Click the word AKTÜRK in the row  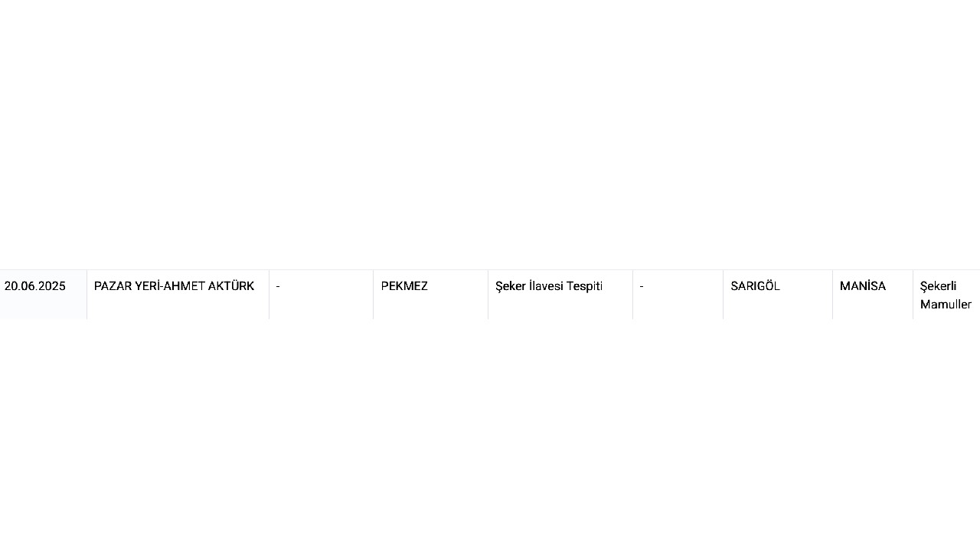point(231,286)
